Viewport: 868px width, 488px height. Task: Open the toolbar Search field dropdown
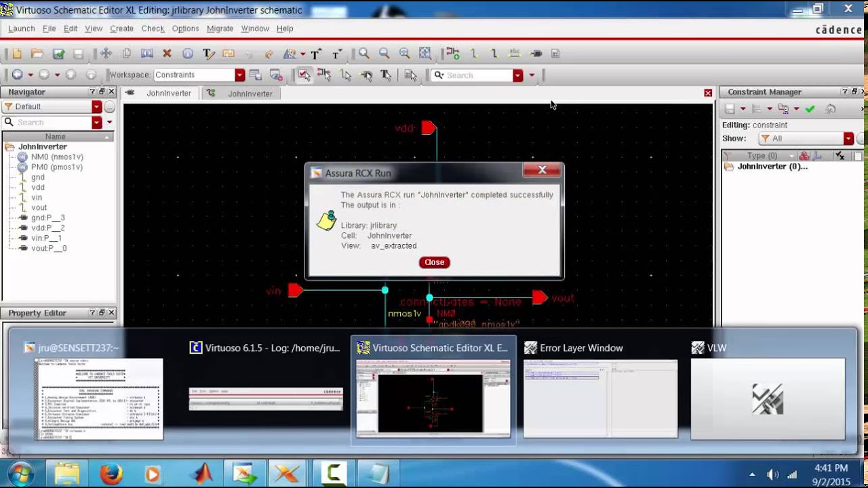tap(518, 75)
